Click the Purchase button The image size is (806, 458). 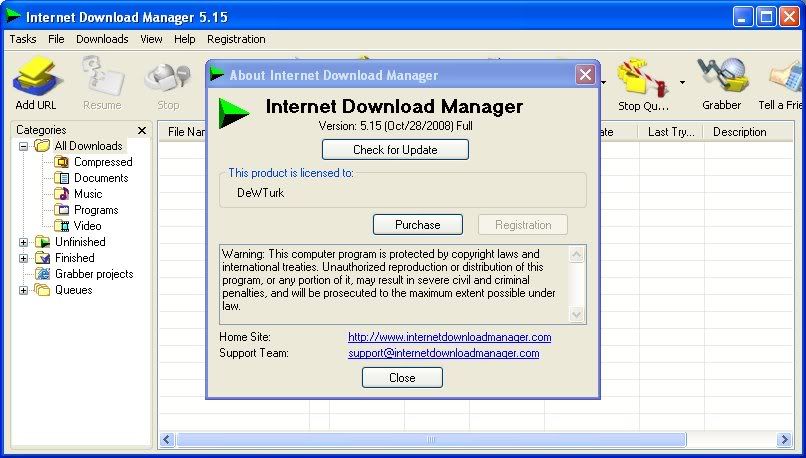418,225
